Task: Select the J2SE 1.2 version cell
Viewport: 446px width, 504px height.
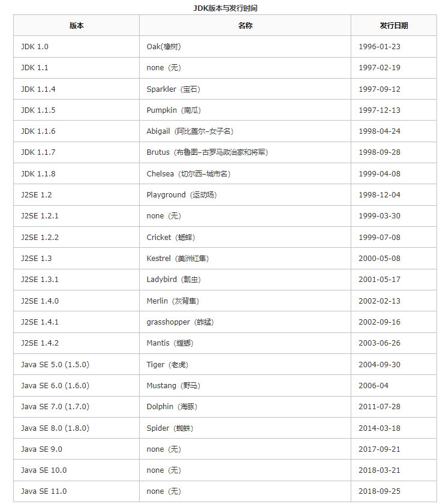Action: coord(37,195)
